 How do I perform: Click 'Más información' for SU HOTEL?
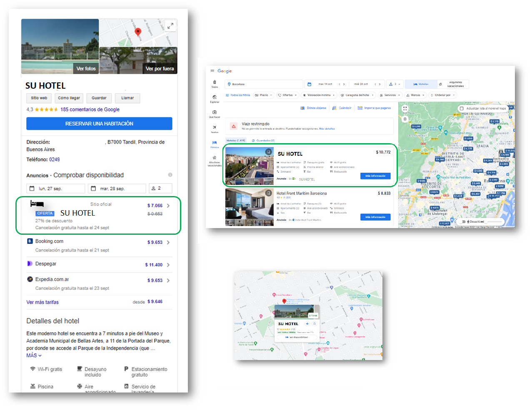pos(375,176)
